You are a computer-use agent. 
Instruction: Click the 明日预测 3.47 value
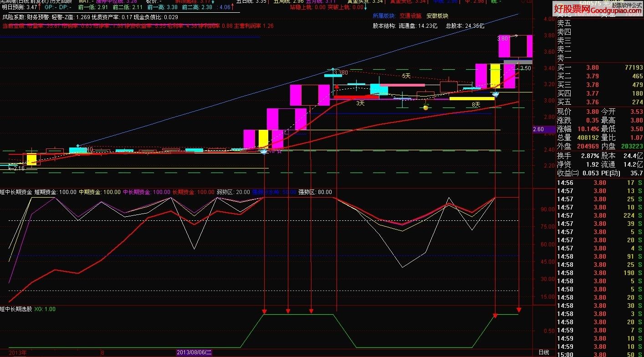click(32, 7)
